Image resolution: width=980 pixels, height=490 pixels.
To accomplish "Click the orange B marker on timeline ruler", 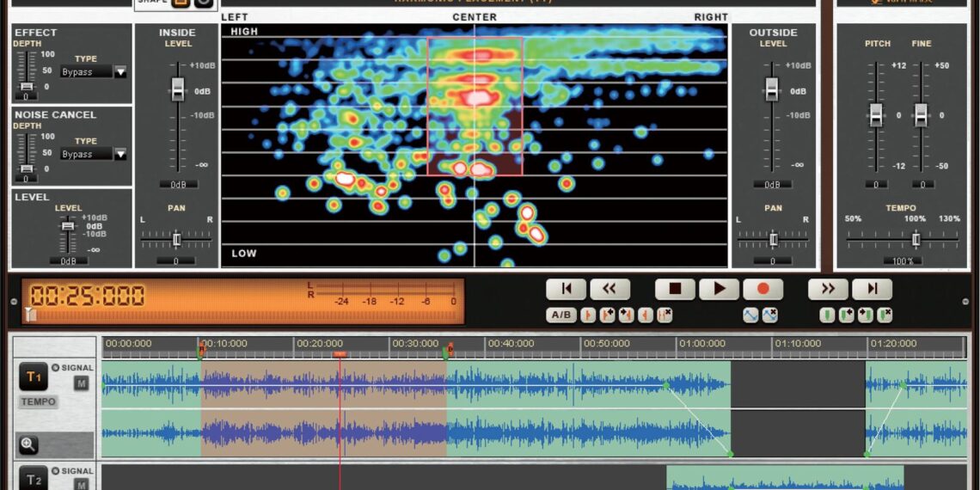I will coord(448,350).
